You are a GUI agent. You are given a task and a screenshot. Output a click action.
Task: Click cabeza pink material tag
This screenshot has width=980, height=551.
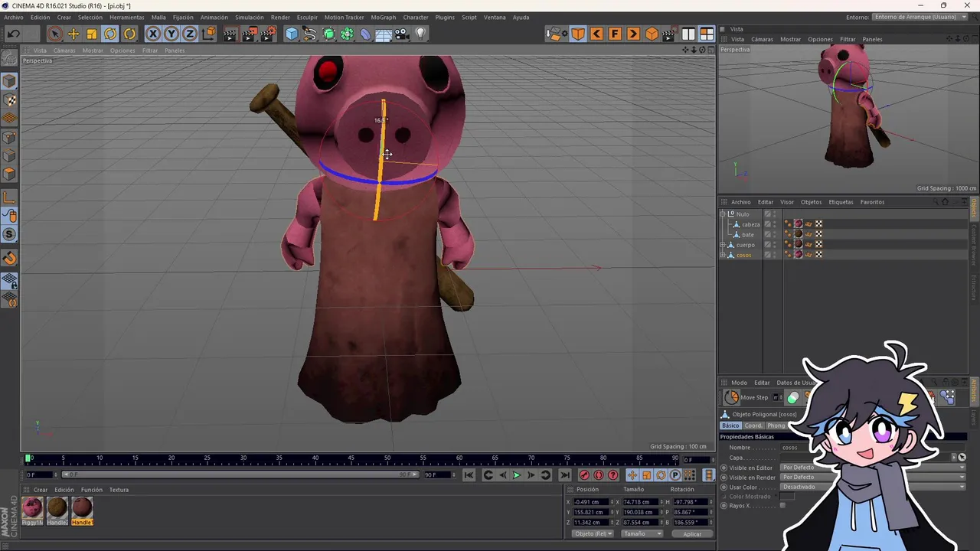798,224
